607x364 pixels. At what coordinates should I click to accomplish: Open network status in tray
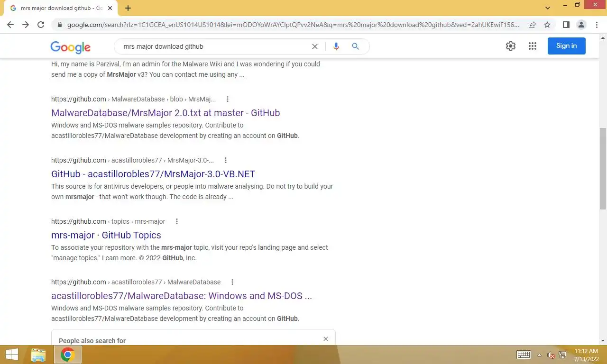point(563,355)
